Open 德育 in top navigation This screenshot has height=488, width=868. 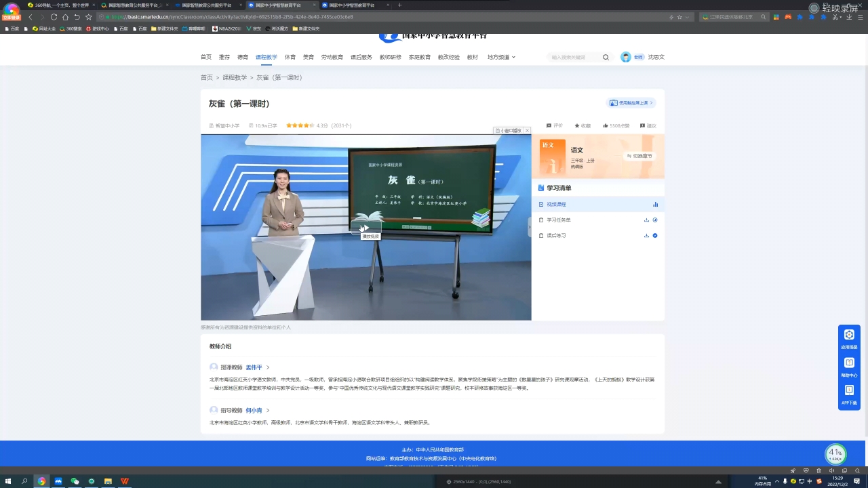(243, 58)
